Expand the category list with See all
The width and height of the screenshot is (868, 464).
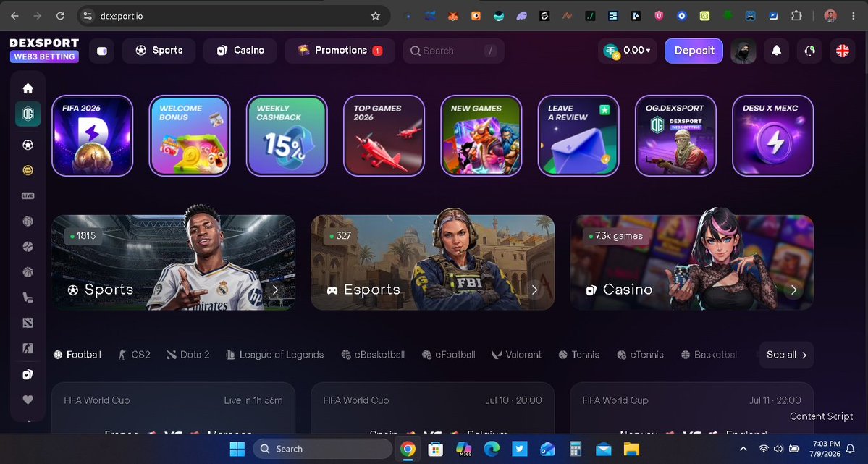point(787,355)
